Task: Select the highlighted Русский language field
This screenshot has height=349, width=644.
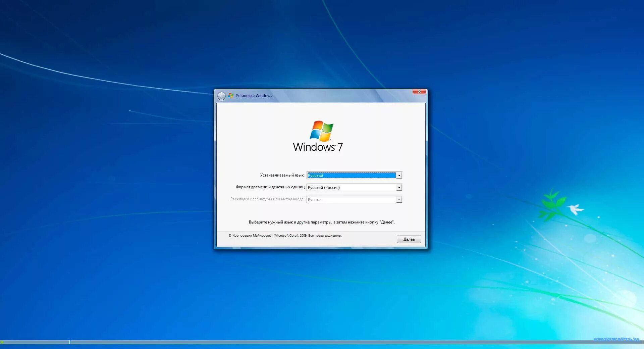Action: (x=352, y=175)
